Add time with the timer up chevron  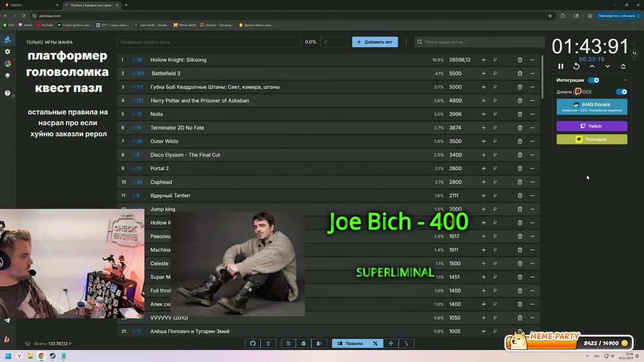pyautogui.click(x=592, y=66)
